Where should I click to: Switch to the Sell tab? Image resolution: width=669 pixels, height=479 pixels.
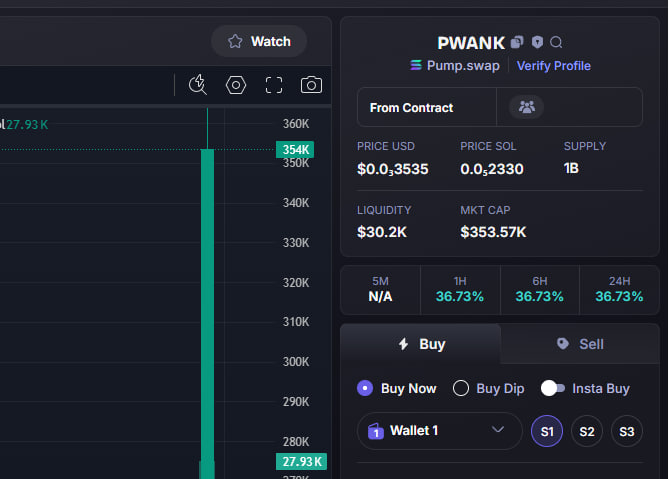580,344
